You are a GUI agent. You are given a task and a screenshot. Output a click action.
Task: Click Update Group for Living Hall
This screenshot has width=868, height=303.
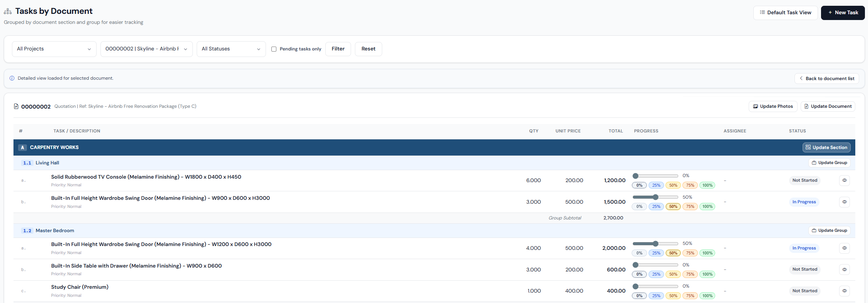829,163
